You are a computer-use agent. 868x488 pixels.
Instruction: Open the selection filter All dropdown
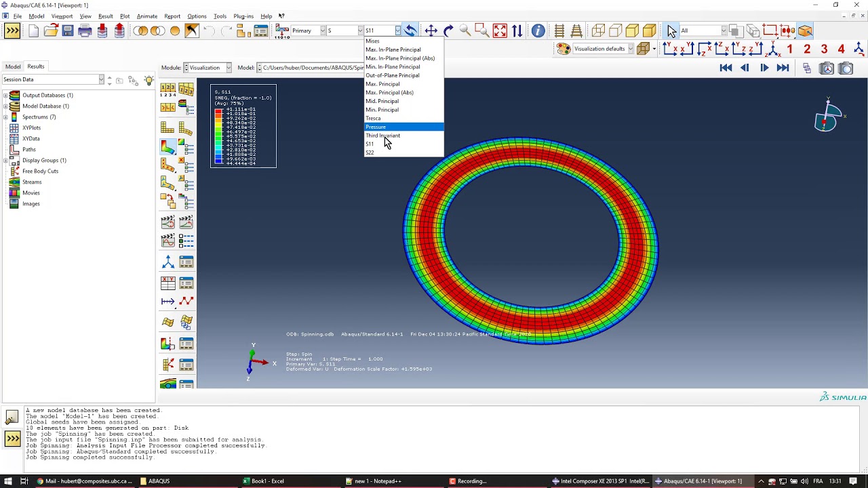[x=724, y=30]
